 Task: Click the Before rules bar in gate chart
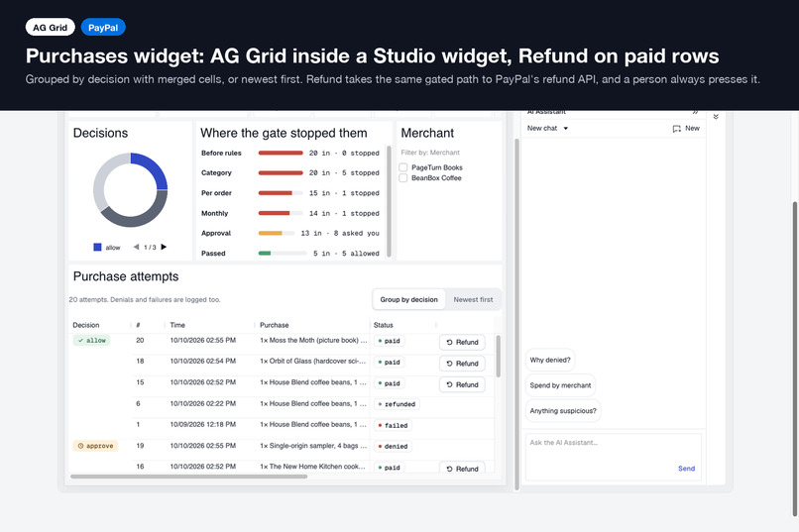(281, 153)
